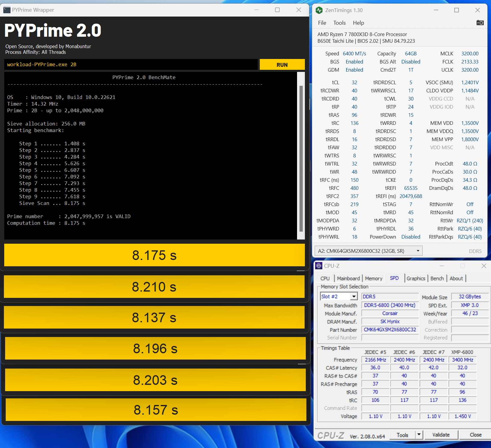
Task: Click the tREFI value 65535
Action: tap(411, 188)
